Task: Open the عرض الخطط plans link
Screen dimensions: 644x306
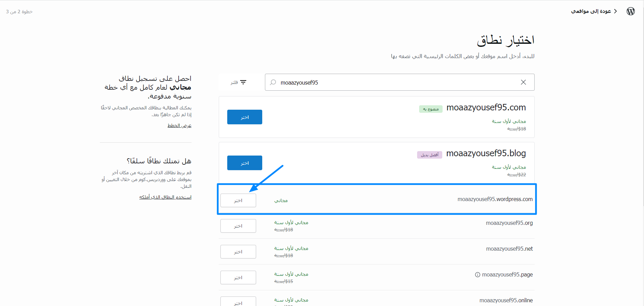Action: [x=179, y=126]
